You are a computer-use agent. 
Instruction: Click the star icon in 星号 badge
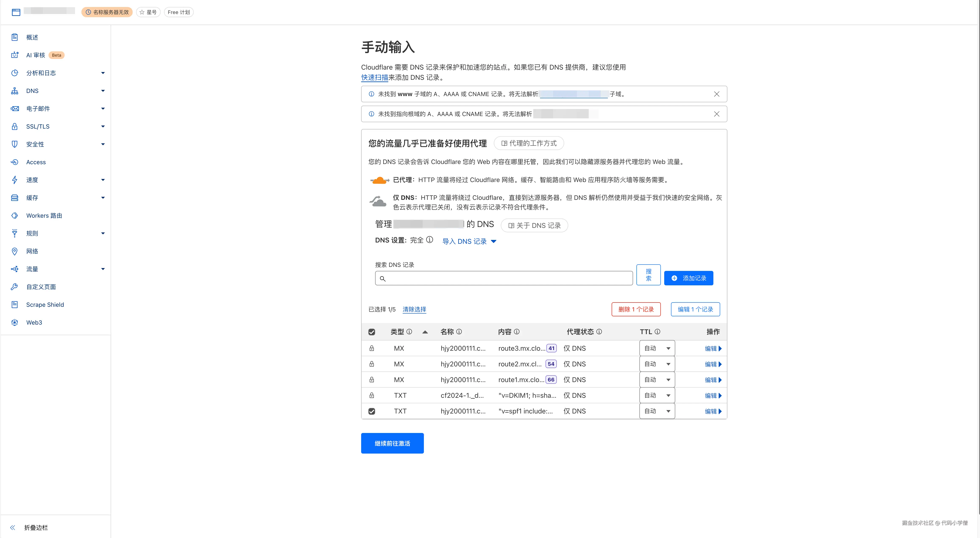pyautogui.click(x=142, y=12)
